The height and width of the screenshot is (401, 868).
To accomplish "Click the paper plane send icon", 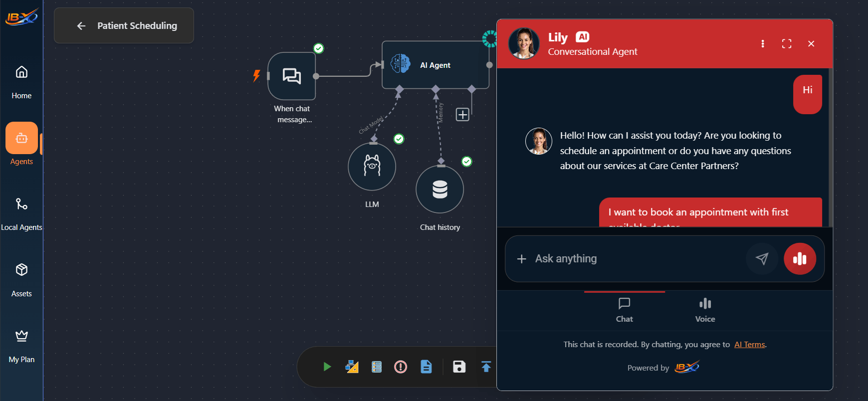I will (762, 258).
